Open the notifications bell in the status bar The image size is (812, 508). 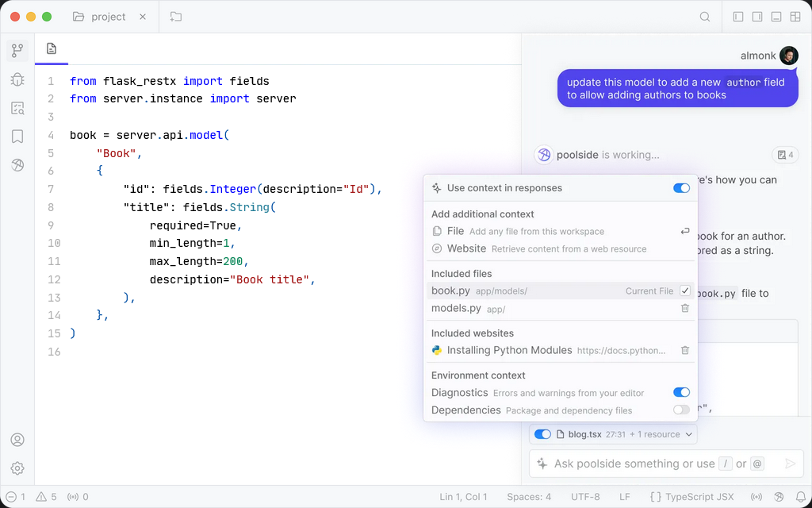click(801, 496)
